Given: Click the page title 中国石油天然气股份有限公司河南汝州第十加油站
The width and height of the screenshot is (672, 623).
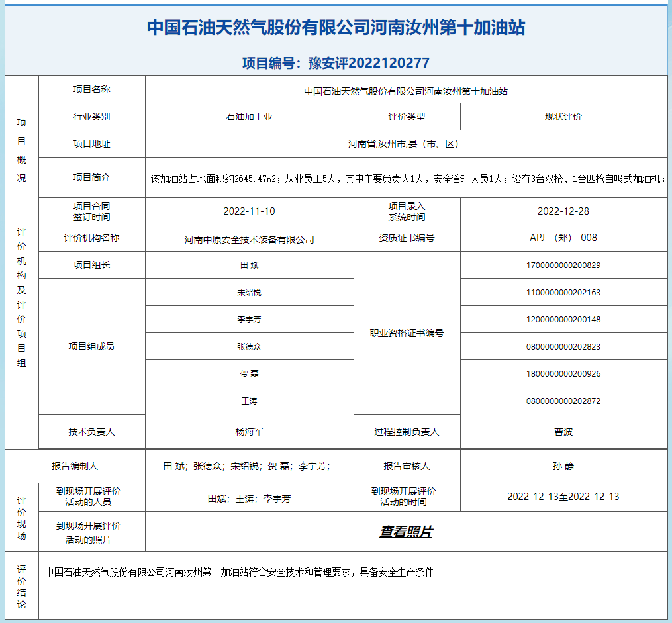Looking at the screenshot, I should (x=336, y=27).
